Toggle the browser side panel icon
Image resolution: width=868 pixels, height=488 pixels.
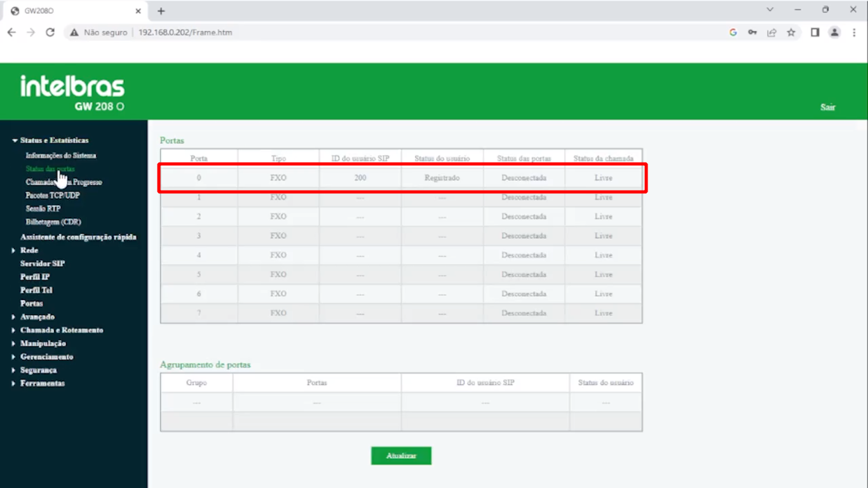pos(815,32)
